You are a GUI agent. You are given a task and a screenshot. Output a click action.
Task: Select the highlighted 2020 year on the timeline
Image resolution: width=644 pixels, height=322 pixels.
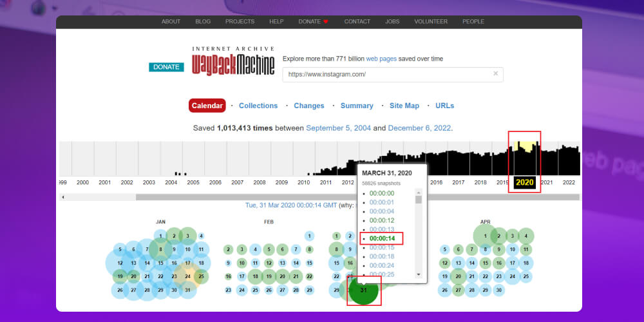525,182
